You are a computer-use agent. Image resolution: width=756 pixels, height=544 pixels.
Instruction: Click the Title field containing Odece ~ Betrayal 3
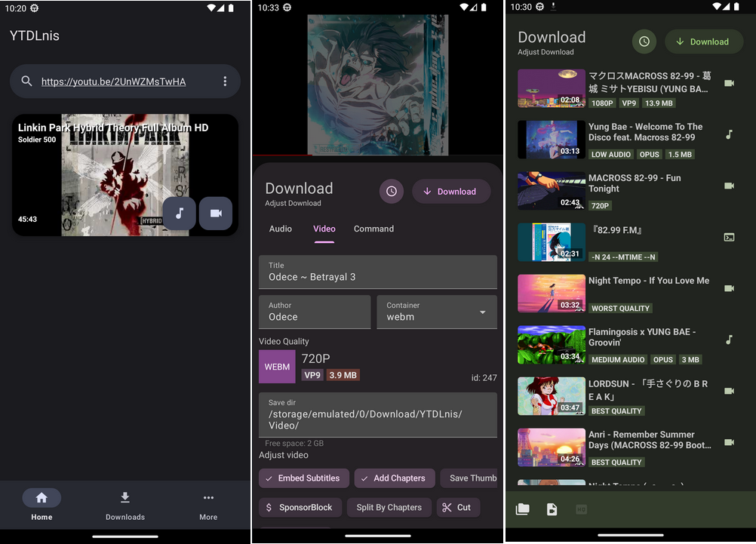coord(377,272)
